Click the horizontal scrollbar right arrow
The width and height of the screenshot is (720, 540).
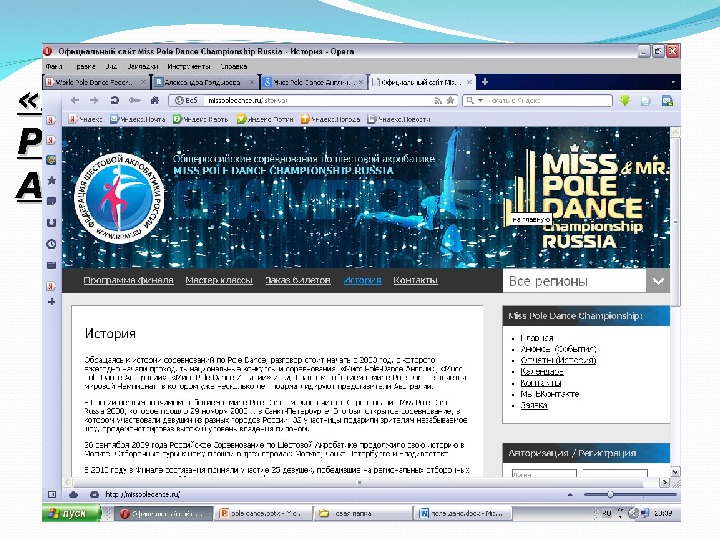664,482
